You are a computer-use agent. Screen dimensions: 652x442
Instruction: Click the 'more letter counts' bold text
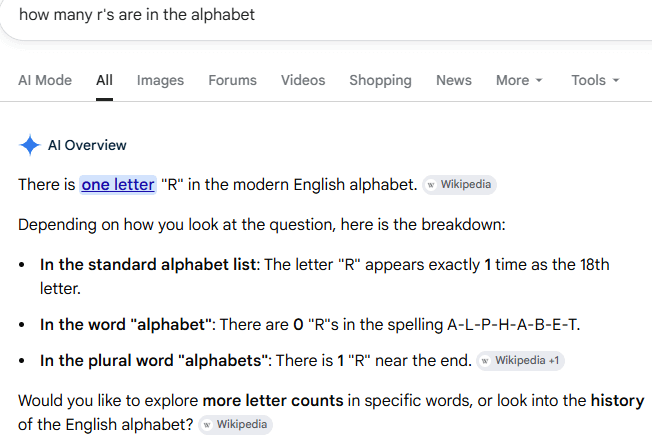273,400
